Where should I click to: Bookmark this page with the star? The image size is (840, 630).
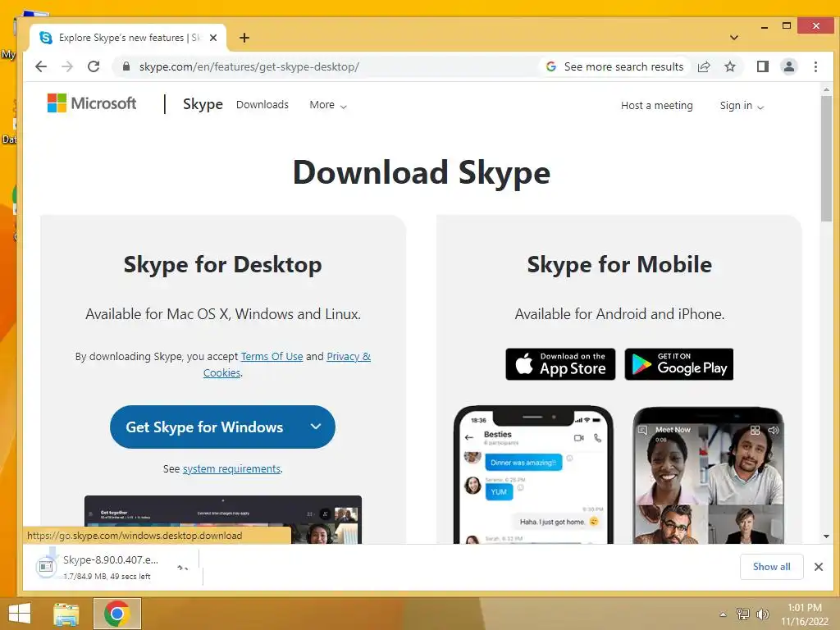(x=729, y=66)
